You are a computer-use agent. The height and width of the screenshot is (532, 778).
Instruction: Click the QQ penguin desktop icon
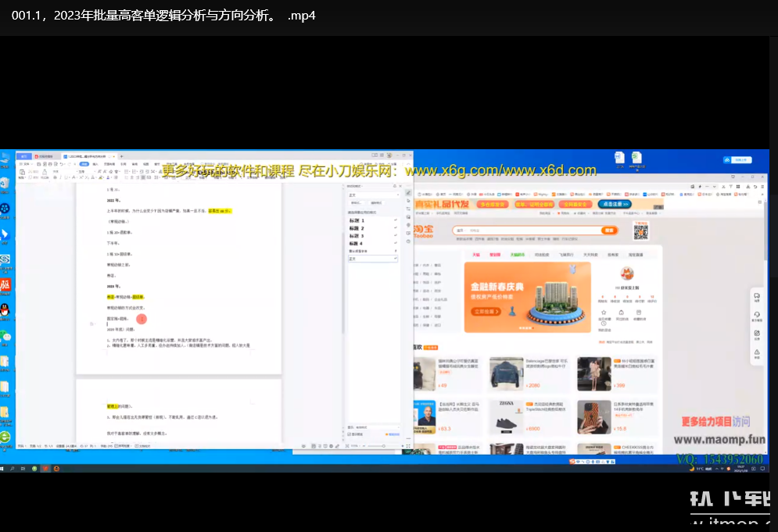[5, 310]
